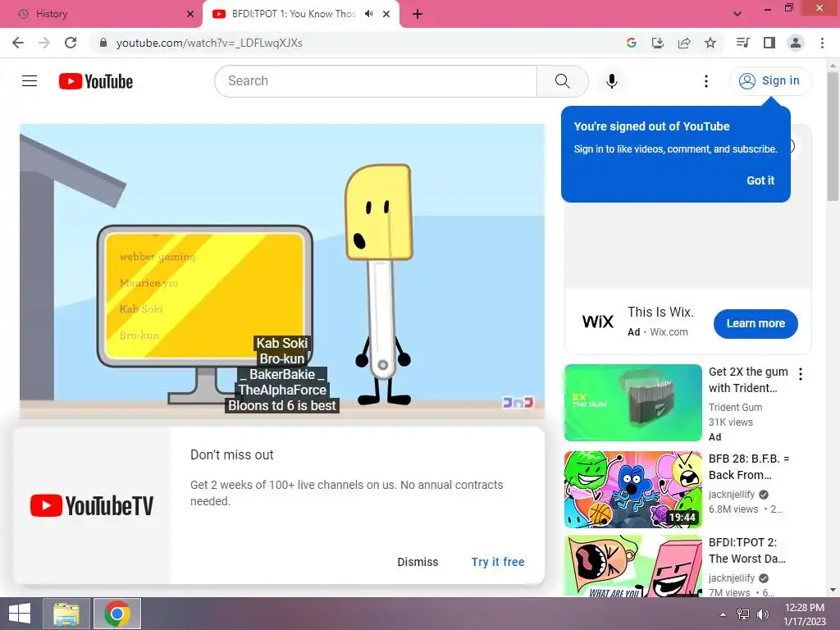
Task: Open Chrome profile avatar
Action: tap(796, 43)
